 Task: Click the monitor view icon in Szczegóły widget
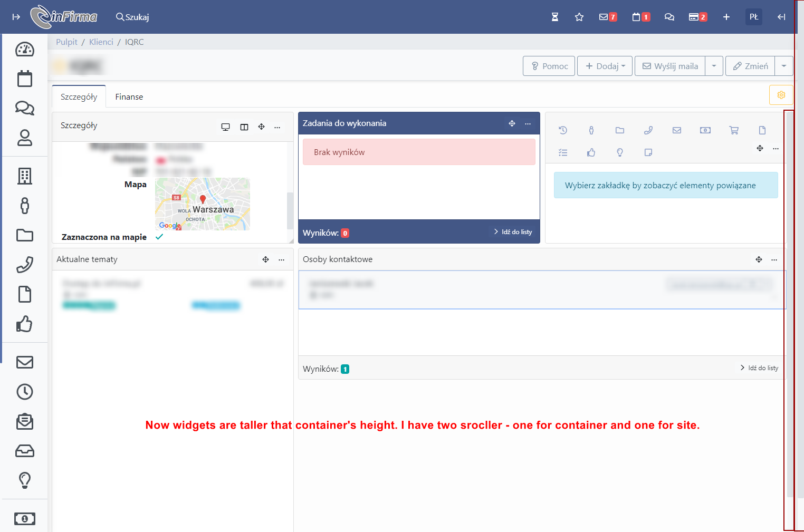click(x=225, y=127)
